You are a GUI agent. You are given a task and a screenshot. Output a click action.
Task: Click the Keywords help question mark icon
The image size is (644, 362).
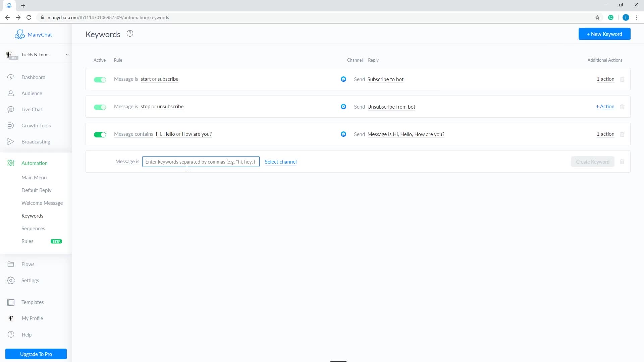click(130, 34)
